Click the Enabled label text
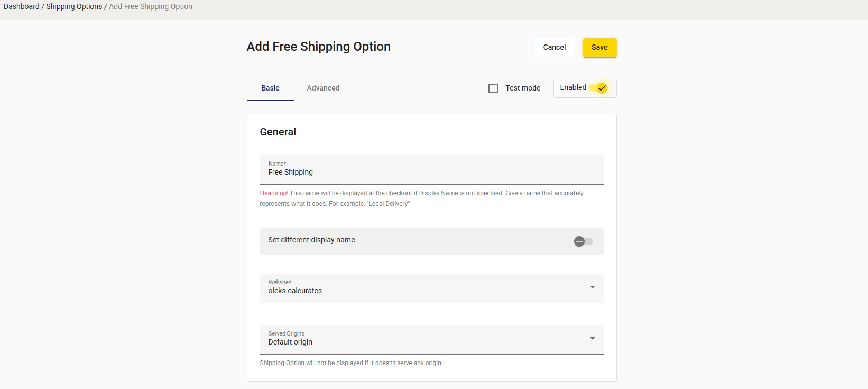 572,87
